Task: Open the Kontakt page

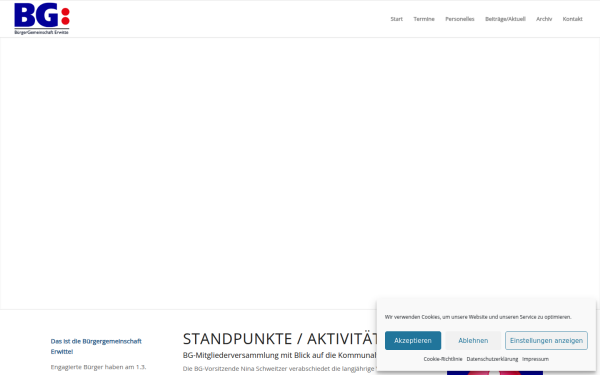Action: coord(572,19)
